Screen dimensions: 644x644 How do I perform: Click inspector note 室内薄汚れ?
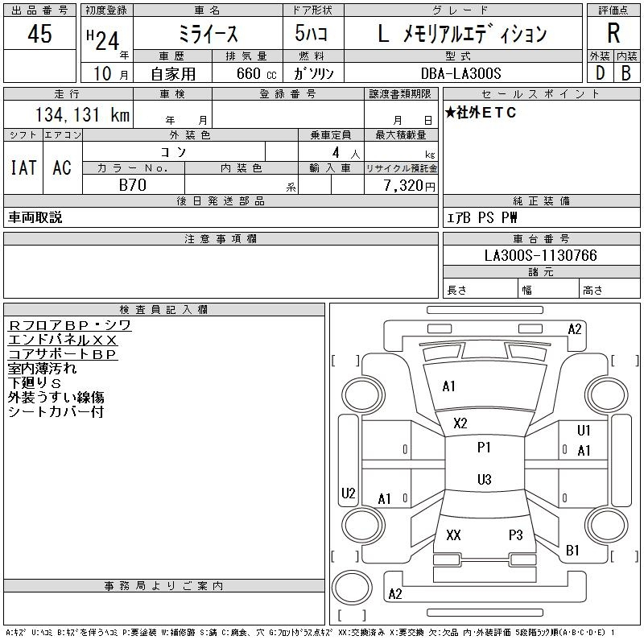pos(42,369)
